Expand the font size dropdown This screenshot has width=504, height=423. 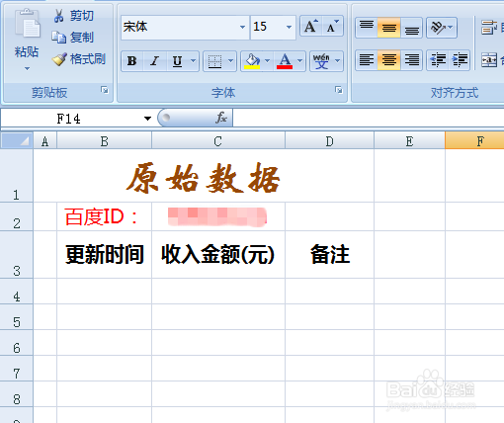[289, 27]
